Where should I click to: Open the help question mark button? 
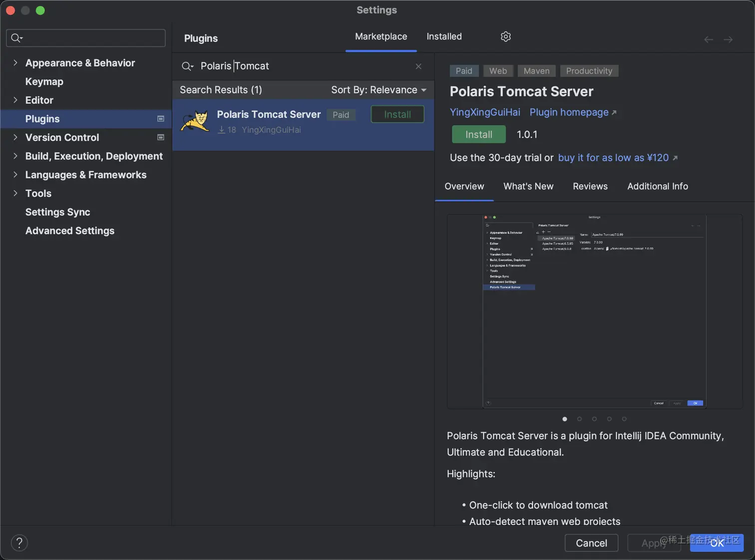(19, 543)
